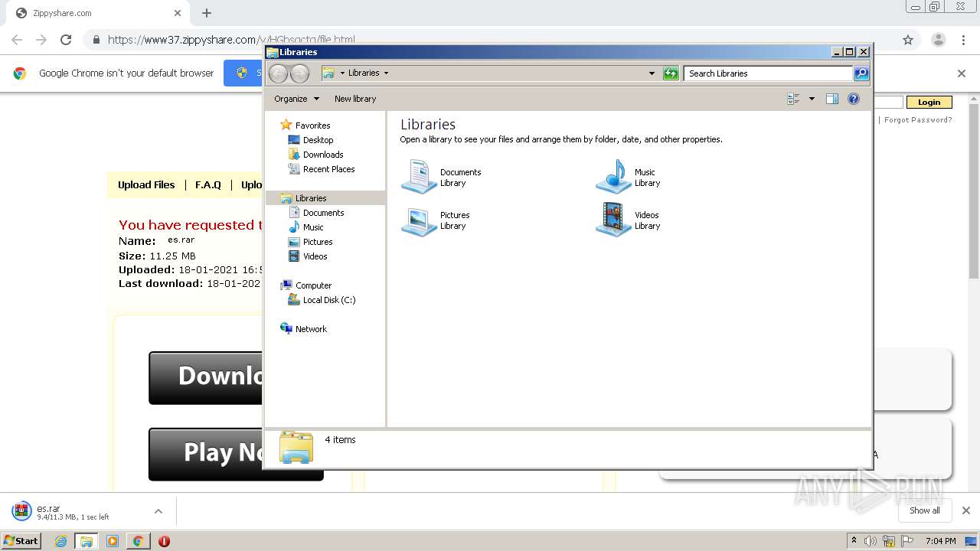980x551 pixels.
Task: Click Chrome's reload page button
Action: point(66,40)
